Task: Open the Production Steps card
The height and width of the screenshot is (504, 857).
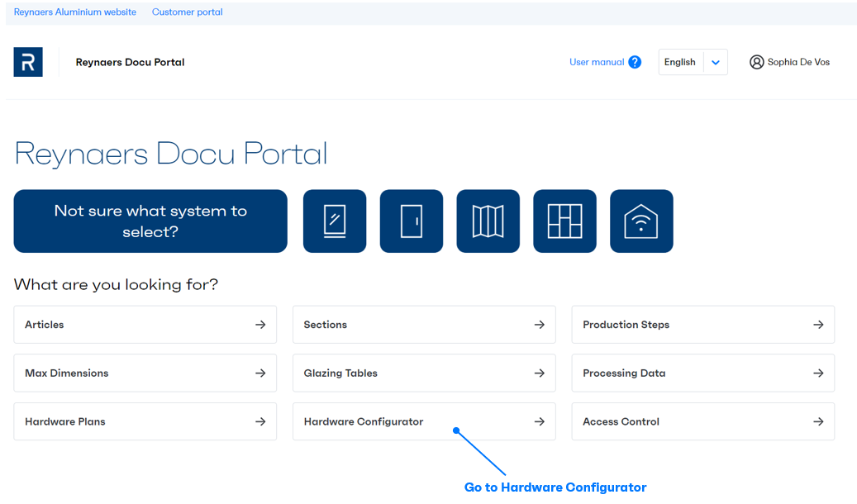Action: (x=702, y=325)
